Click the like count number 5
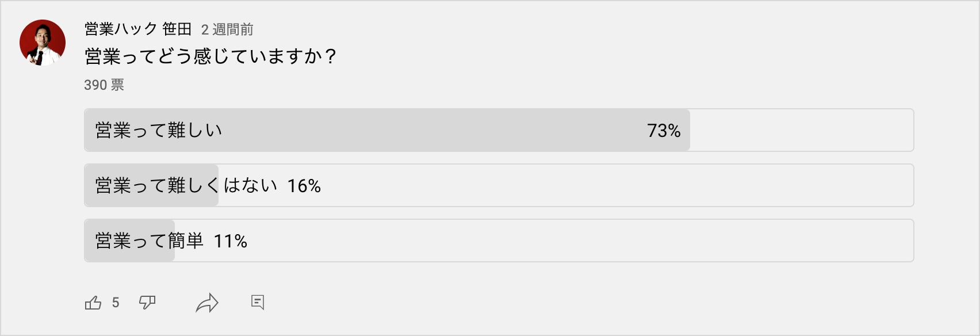This screenshot has height=336, width=980. click(116, 303)
